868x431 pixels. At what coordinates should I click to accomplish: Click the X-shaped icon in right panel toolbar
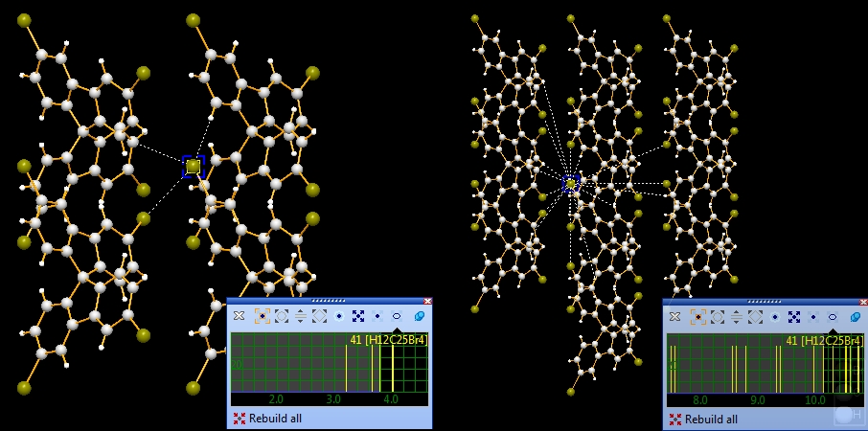point(674,316)
